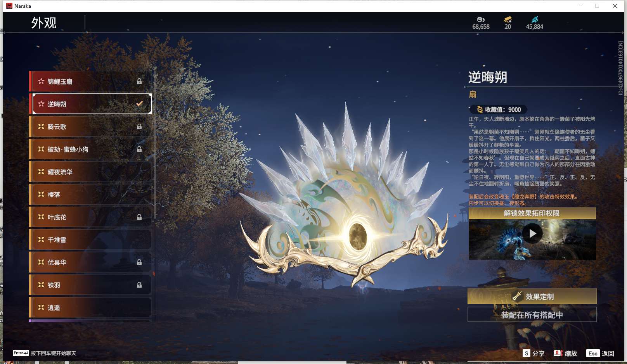Screen dimensions: 627x364
Task: Click the gold ingot currency icon 20
Action: click(507, 19)
